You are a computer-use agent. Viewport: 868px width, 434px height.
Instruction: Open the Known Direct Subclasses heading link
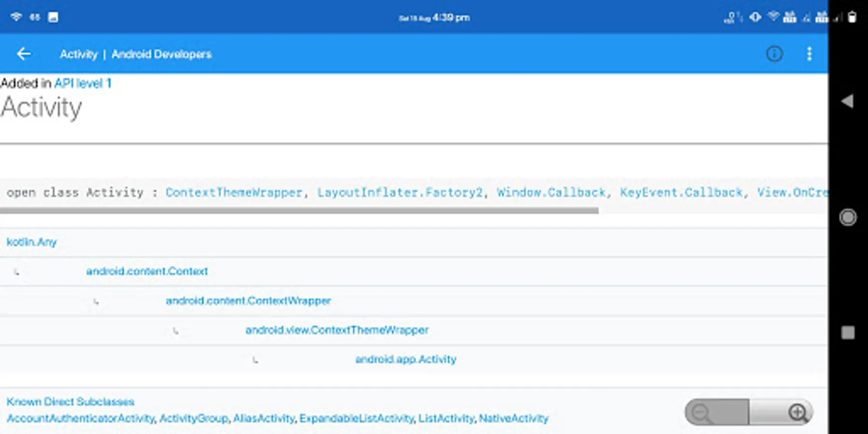tap(70, 402)
